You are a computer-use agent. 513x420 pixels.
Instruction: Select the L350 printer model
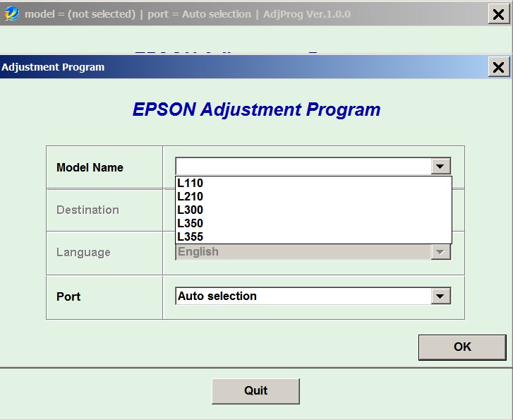[313, 223]
